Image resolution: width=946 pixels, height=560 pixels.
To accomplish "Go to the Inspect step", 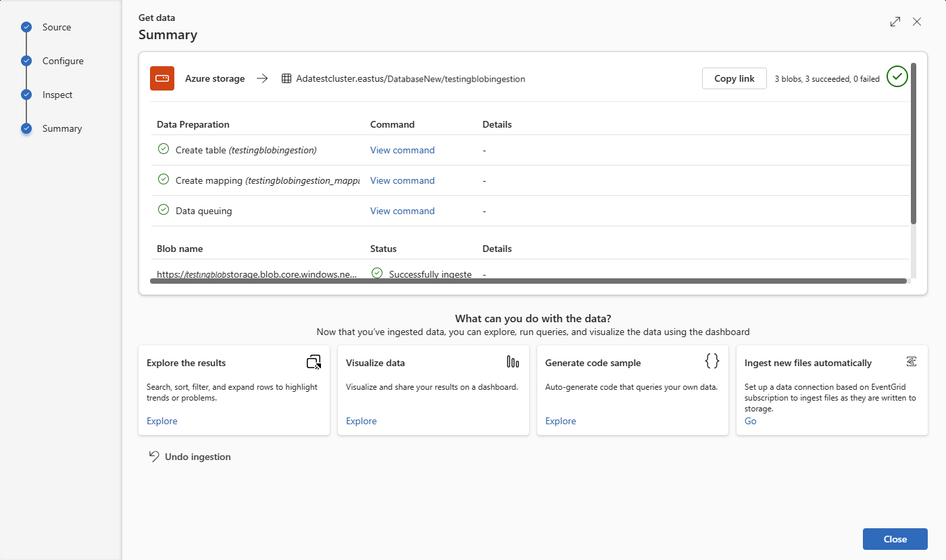I will (x=57, y=95).
